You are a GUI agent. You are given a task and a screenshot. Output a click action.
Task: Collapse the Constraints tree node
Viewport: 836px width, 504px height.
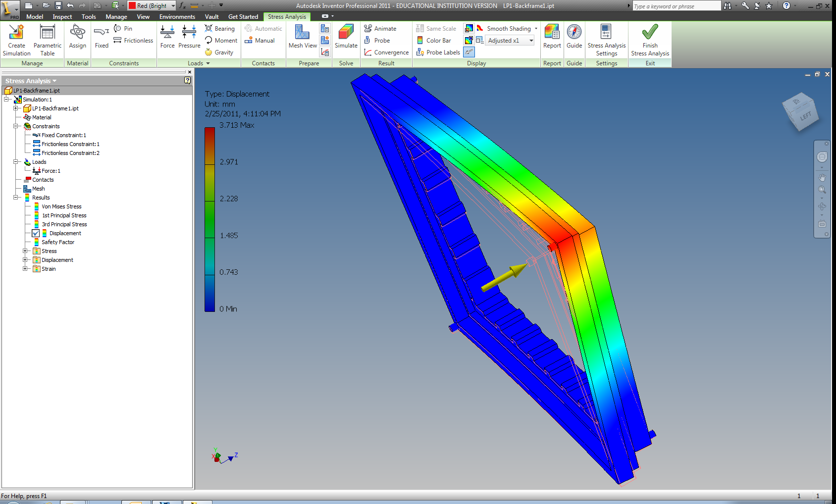[x=16, y=126]
